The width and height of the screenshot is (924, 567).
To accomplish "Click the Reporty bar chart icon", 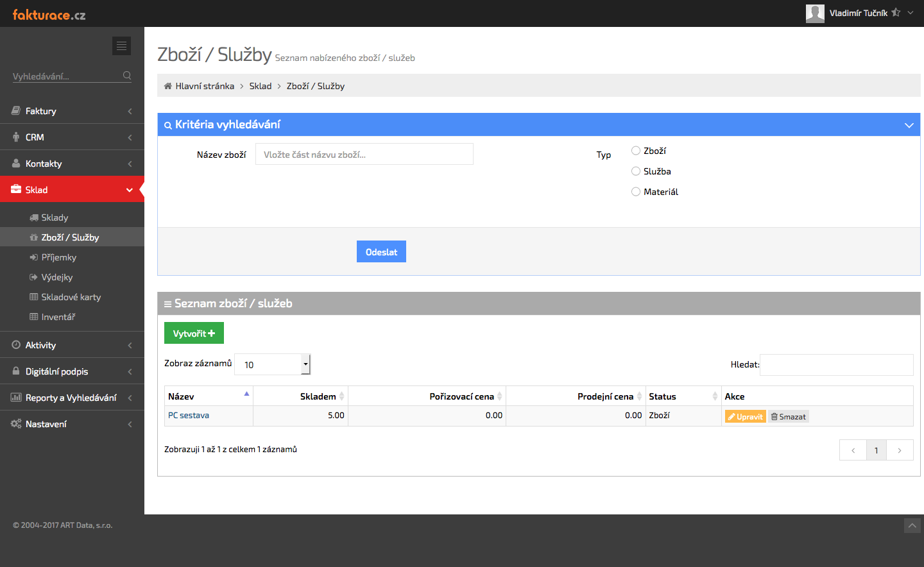I will click(x=16, y=398).
